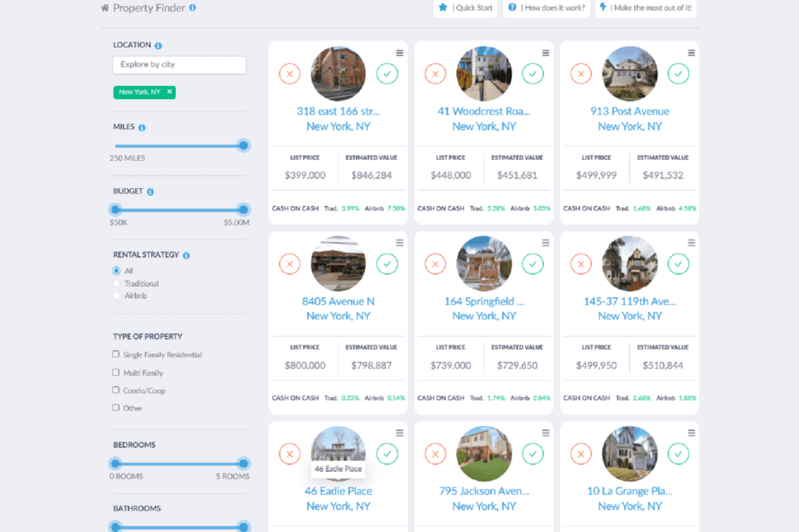Expand options menu for 318 east 166 street
This screenshot has width=799, height=532.
399,53
